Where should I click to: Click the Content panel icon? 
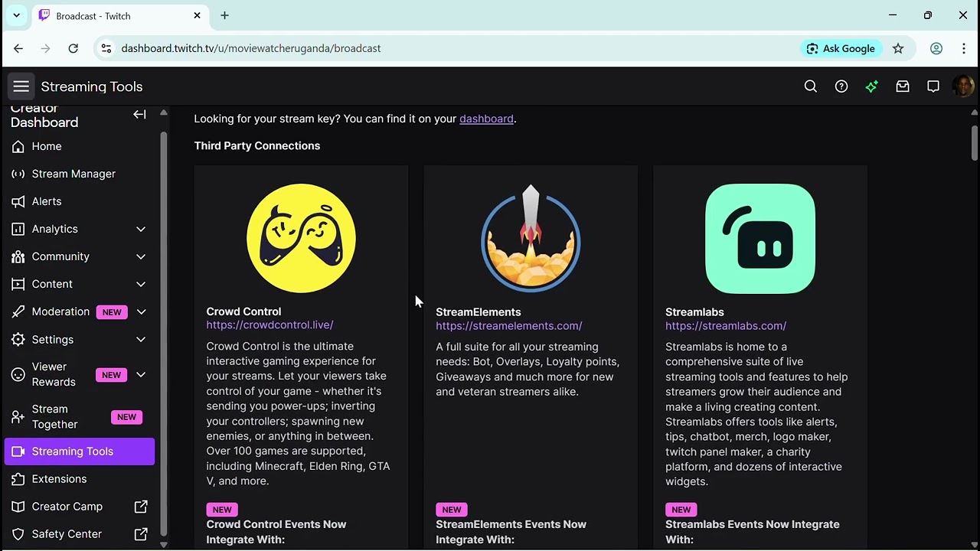coord(18,284)
